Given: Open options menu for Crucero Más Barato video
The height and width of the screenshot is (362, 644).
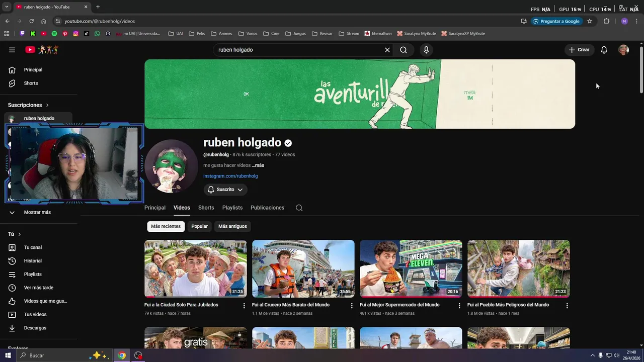Looking at the screenshot, I should [x=352, y=306].
